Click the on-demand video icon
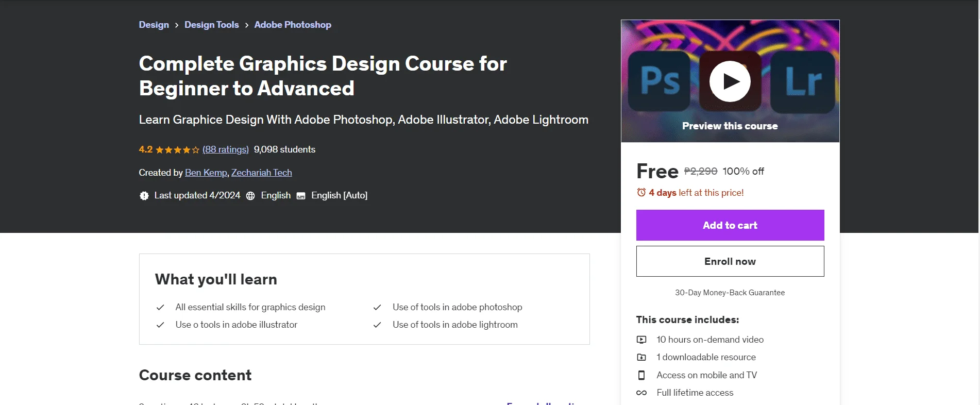980x405 pixels. (x=641, y=340)
